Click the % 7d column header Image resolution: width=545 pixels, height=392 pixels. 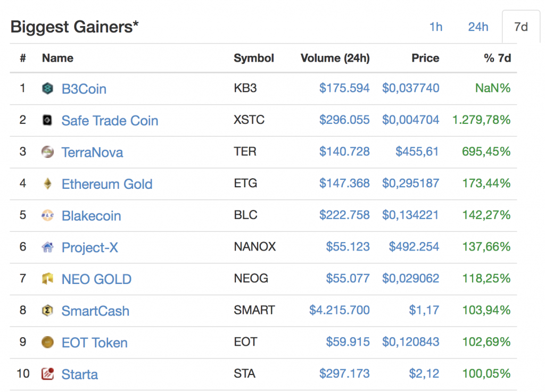coord(498,58)
